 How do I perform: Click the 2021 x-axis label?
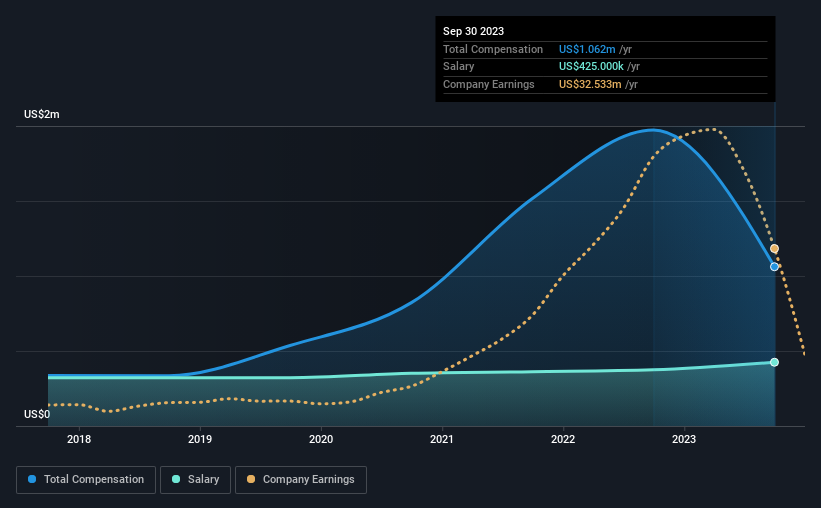(442, 439)
